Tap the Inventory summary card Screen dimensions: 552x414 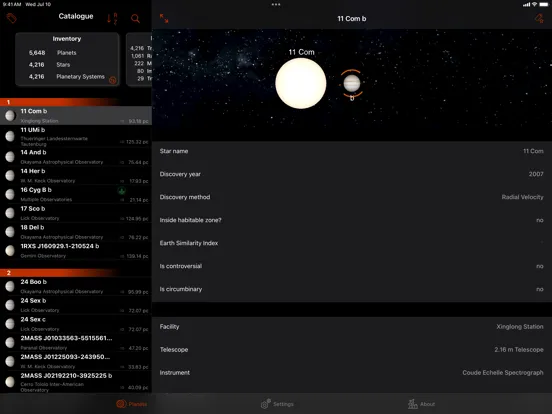click(67, 59)
